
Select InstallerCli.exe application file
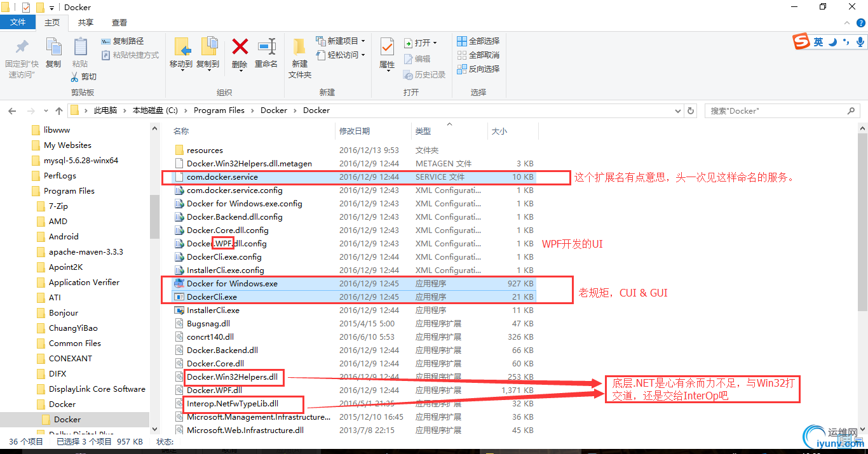[x=354, y=310]
